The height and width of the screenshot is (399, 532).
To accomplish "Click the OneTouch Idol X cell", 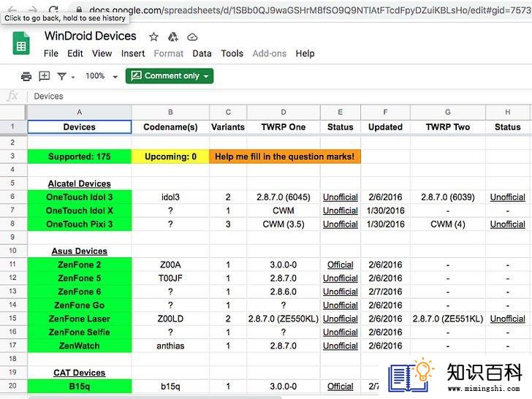I will point(80,210).
